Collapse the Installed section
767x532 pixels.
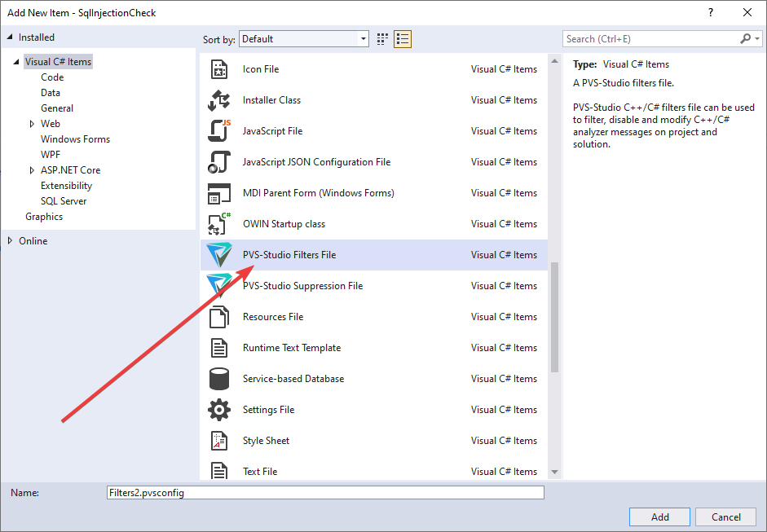(x=10, y=37)
